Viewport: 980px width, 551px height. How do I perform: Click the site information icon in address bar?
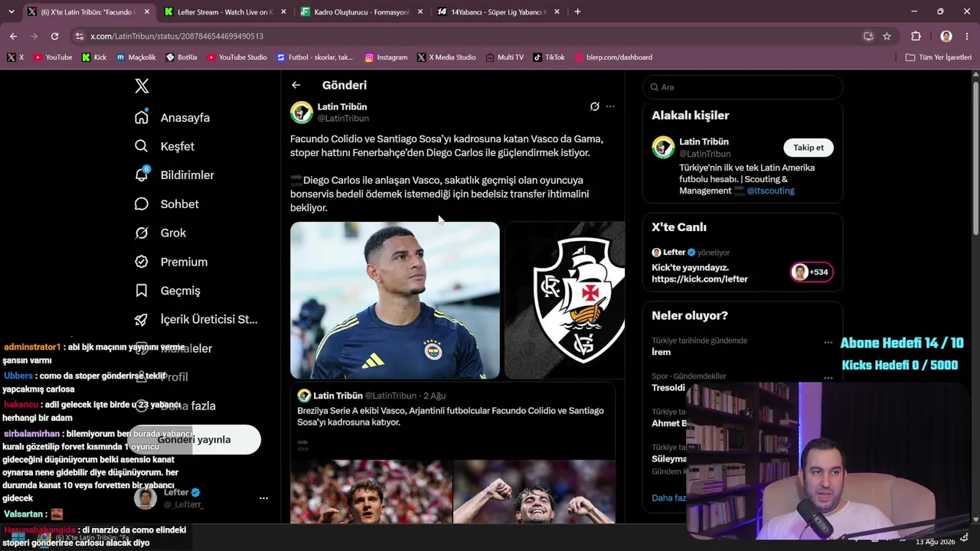79,36
